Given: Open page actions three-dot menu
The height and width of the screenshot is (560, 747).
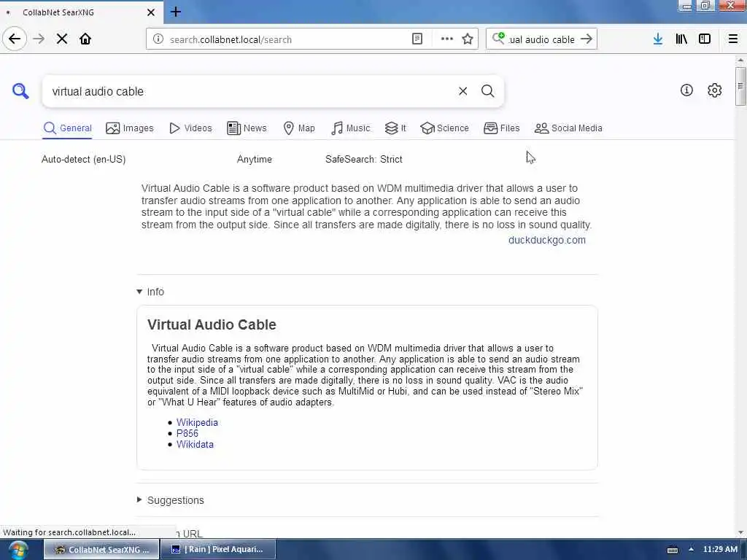Looking at the screenshot, I should click(x=447, y=39).
